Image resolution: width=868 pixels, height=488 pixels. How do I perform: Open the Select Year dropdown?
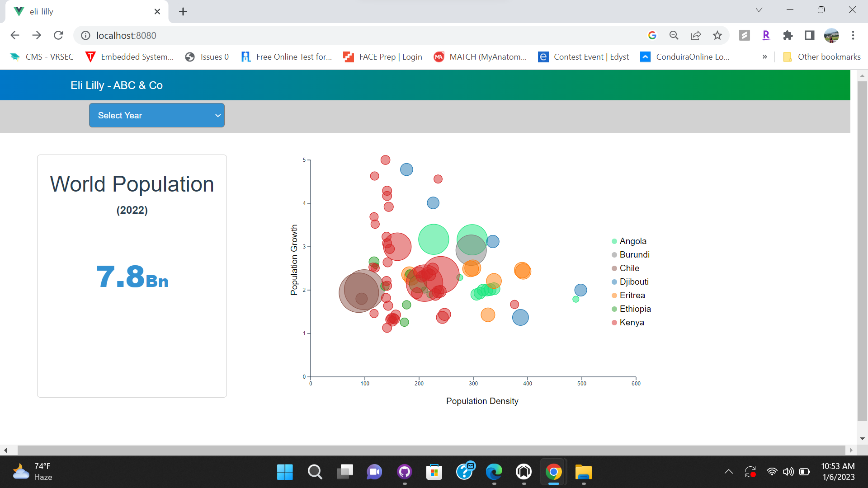click(156, 115)
